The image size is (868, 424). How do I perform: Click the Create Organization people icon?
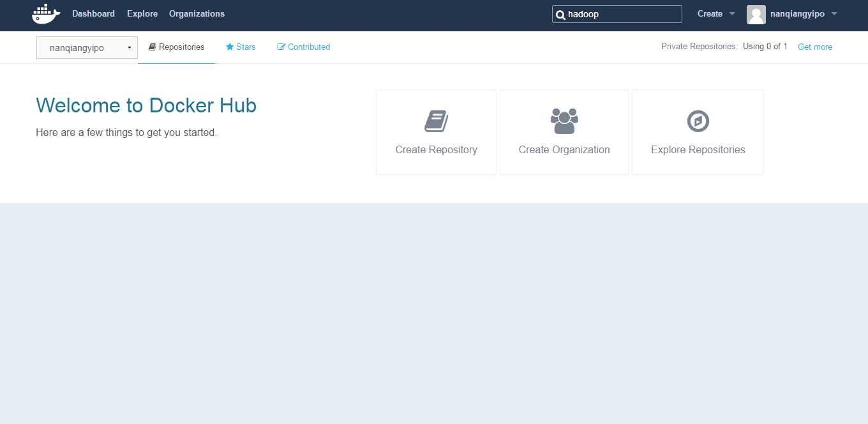point(564,121)
